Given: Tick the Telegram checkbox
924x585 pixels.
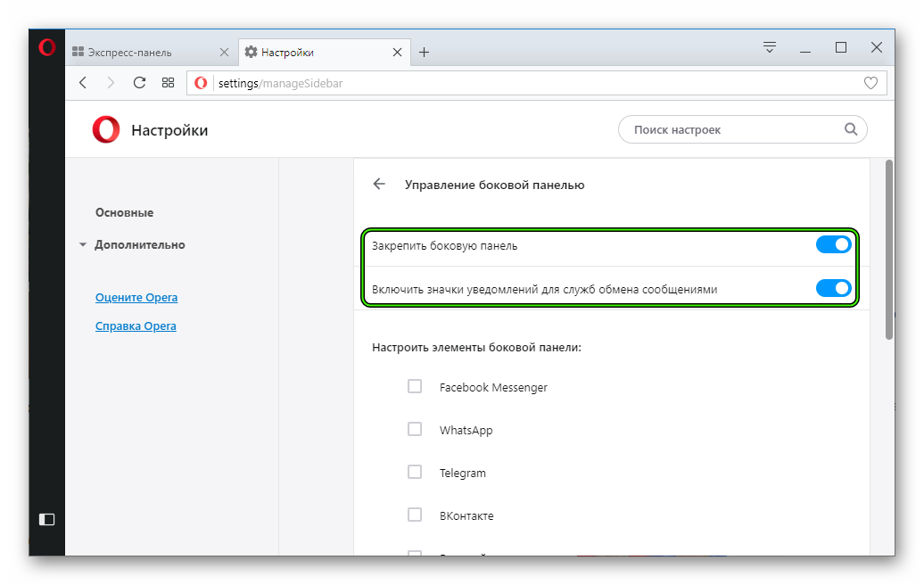Looking at the screenshot, I should pos(415,472).
